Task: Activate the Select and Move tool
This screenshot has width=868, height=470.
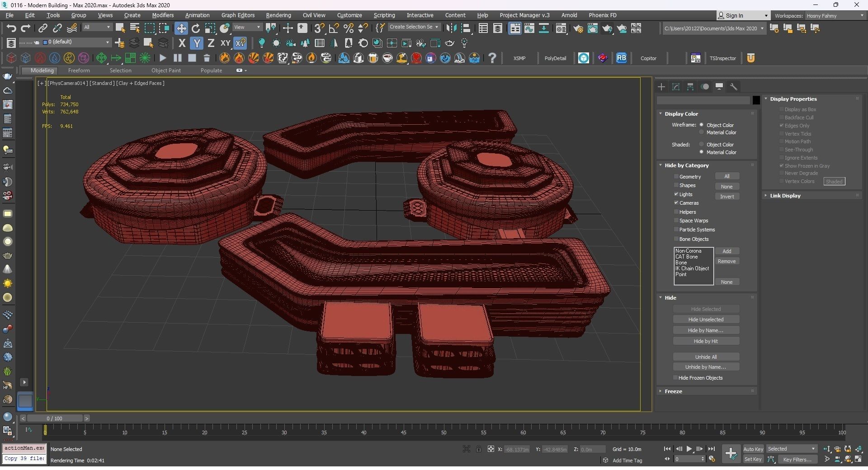Action: point(181,28)
